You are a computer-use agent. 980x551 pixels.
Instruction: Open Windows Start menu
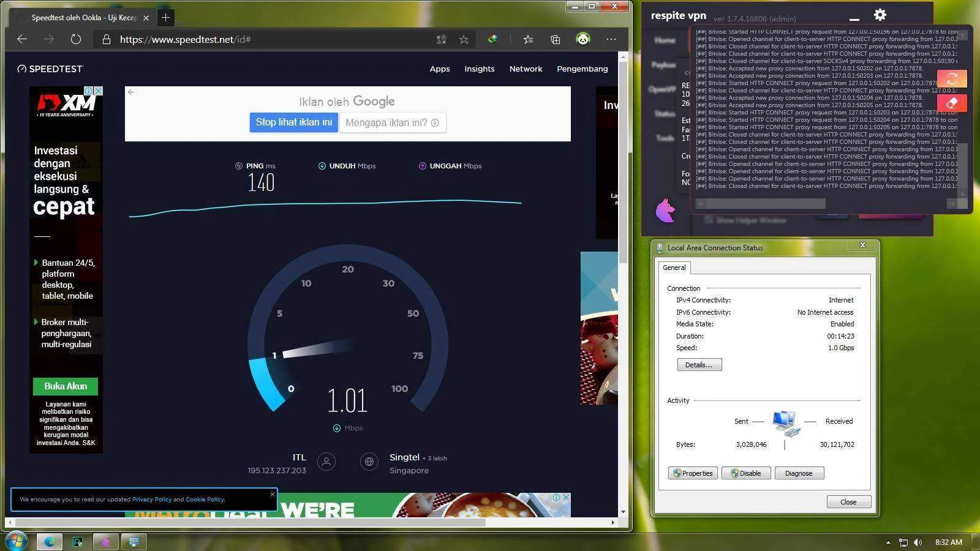[15, 541]
